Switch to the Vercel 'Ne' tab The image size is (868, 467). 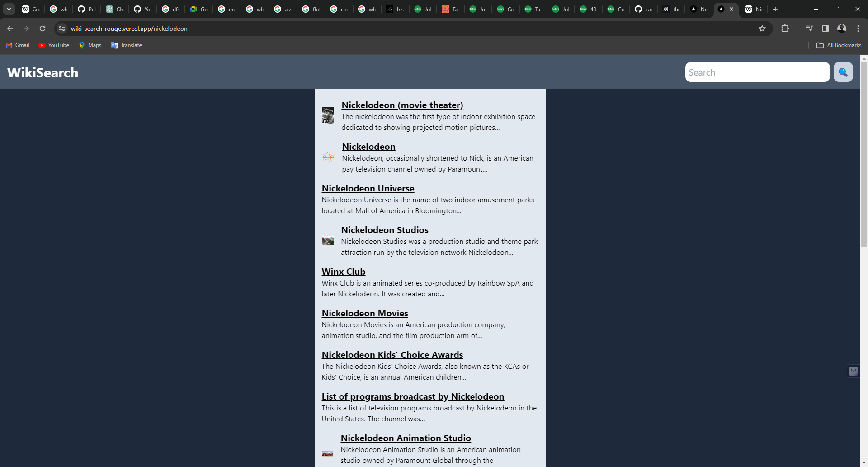(699, 9)
